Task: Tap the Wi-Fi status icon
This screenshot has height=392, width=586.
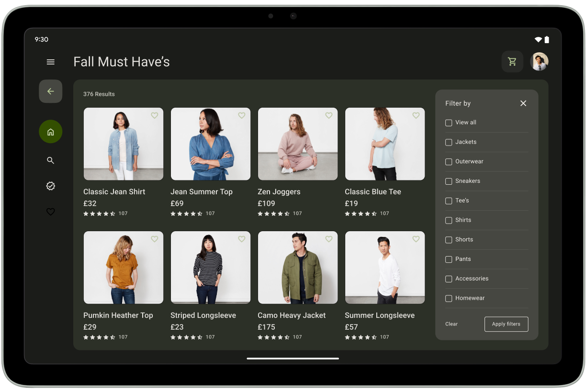Action: 539,39
